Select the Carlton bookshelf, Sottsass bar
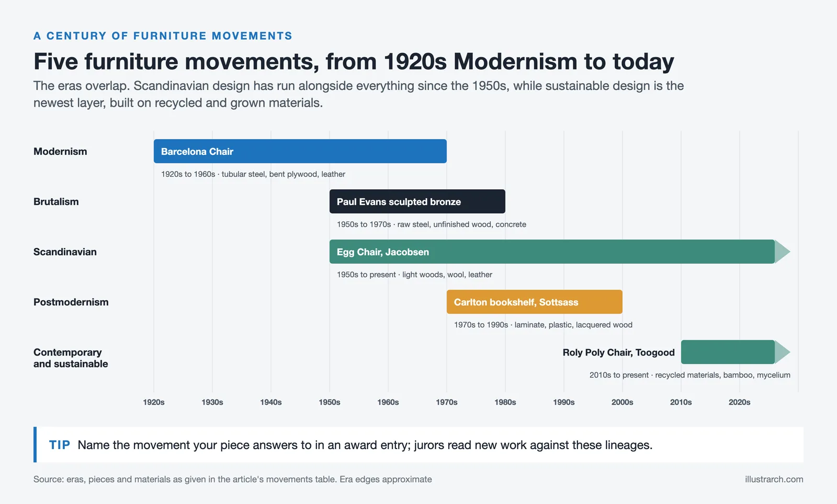 coord(535,302)
